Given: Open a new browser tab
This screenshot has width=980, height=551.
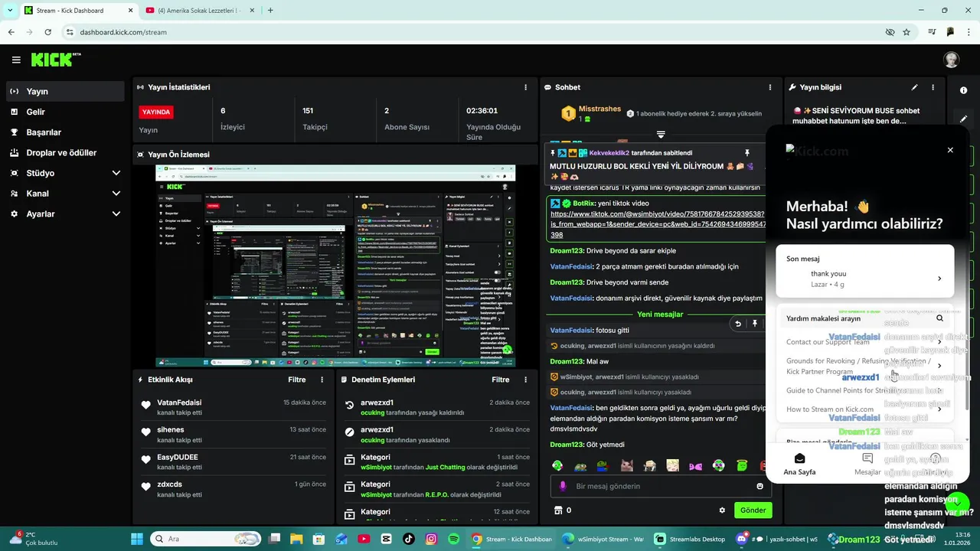Looking at the screenshot, I should pos(270,10).
